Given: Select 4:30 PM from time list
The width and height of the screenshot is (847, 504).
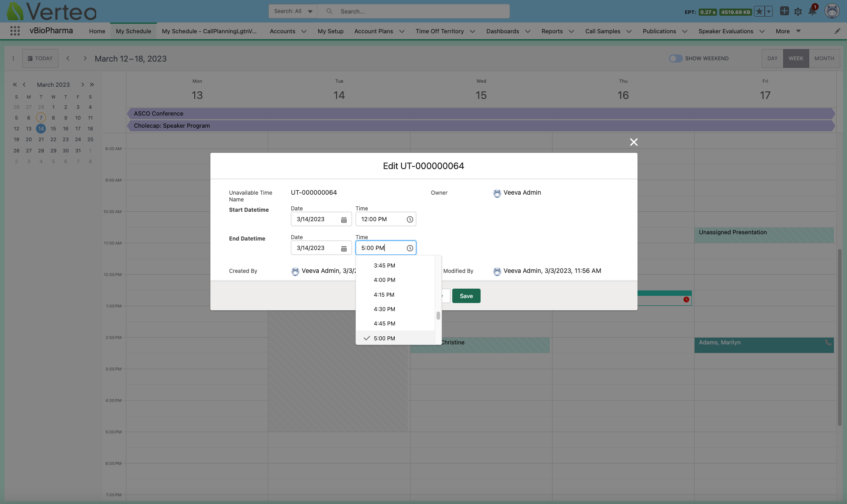Looking at the screenshot, I should [384, 309].
